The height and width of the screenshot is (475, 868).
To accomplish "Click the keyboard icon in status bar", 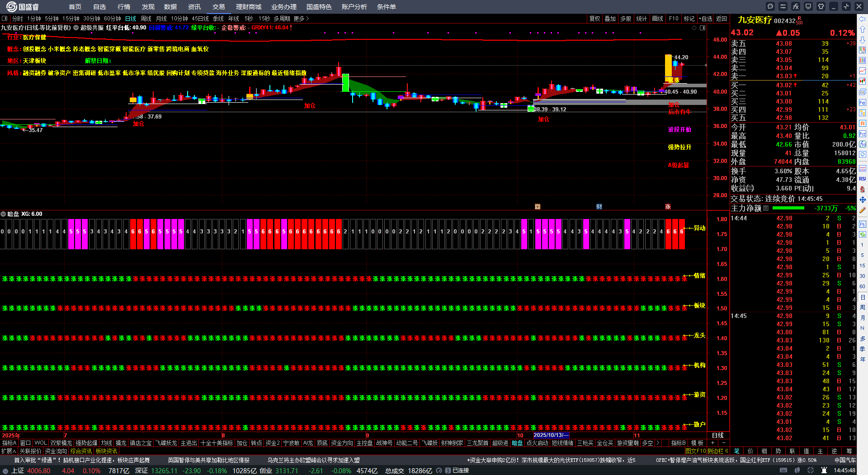I will (783, 470).
